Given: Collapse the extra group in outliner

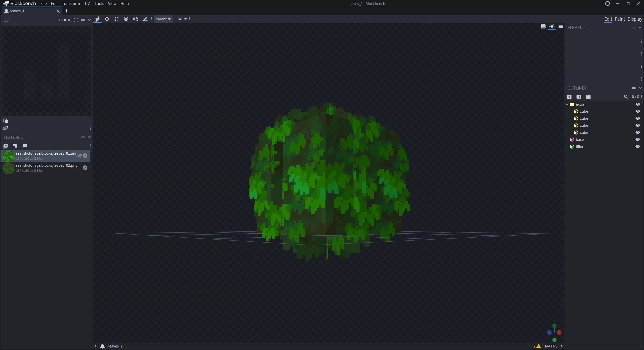Looking at the screenshot, I should click(x=567, y=104).
